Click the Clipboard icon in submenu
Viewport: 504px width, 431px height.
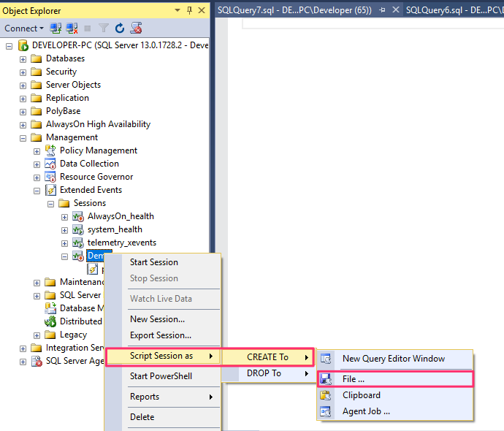coord(326,395)
